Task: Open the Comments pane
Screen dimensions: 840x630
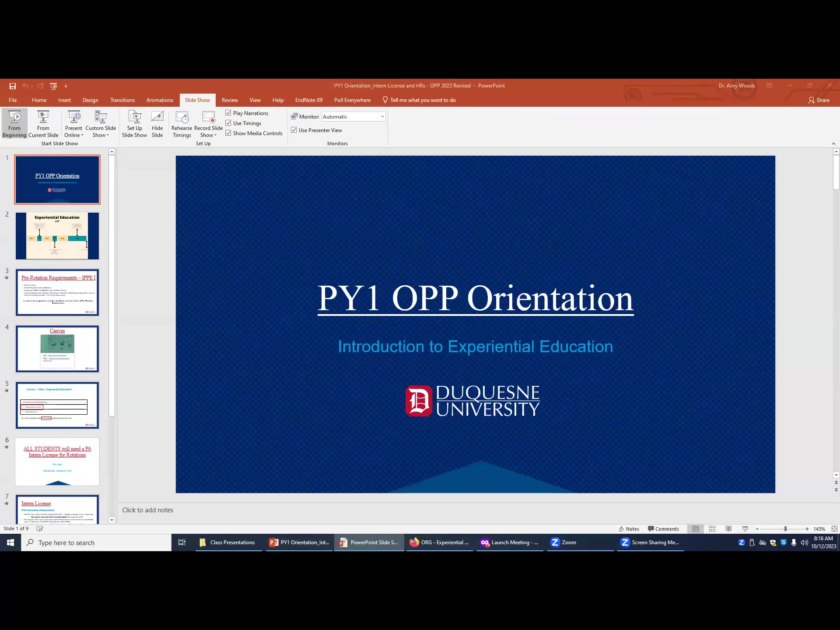Action: [664, 528]
